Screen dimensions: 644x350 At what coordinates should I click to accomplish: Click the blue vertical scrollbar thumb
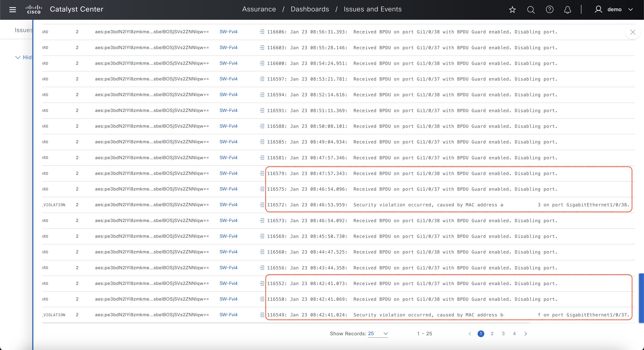pos(641,298)
